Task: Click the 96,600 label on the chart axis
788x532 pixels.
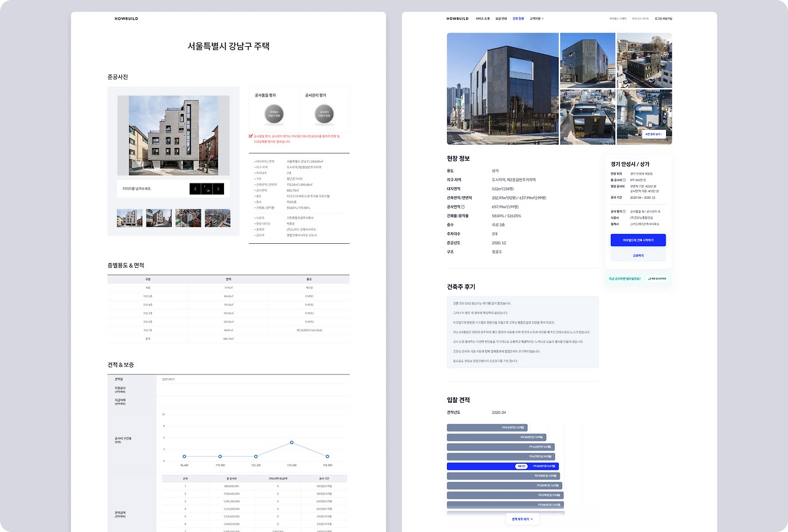Action: click(x=184, y=465)
